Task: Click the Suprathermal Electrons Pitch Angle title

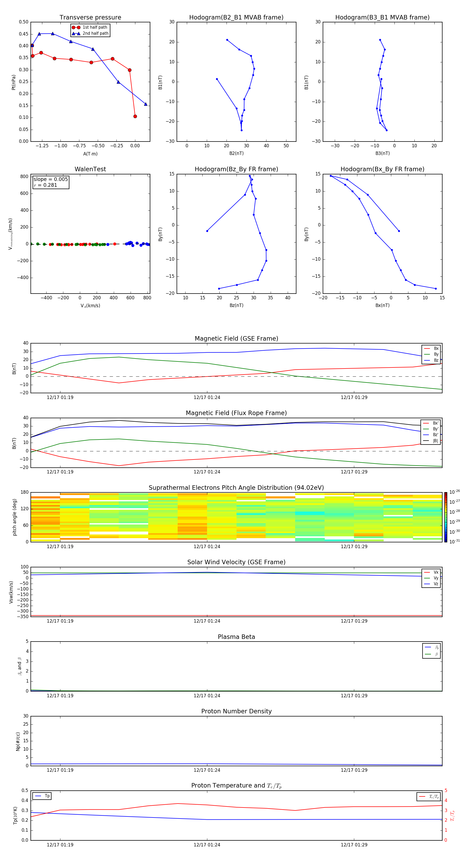Action: [x=236, y=488]
